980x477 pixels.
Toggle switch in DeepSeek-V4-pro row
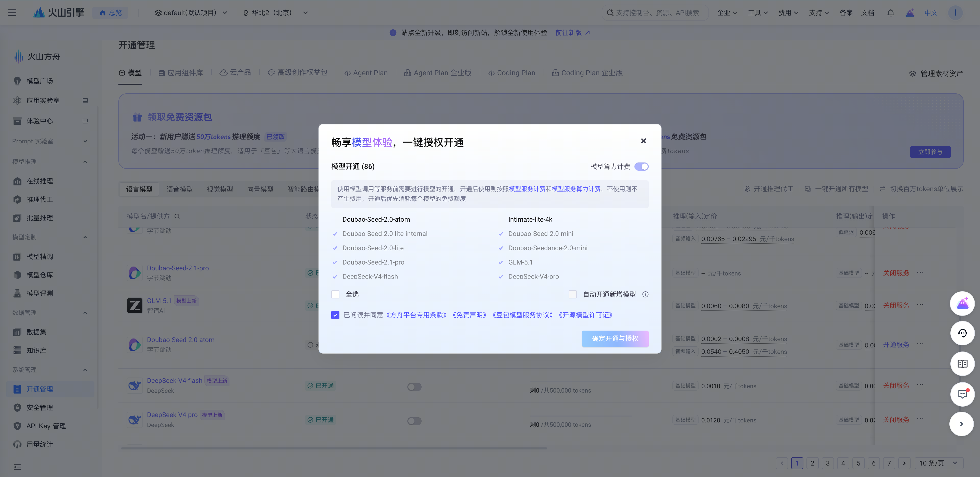(x=414, y=421)
